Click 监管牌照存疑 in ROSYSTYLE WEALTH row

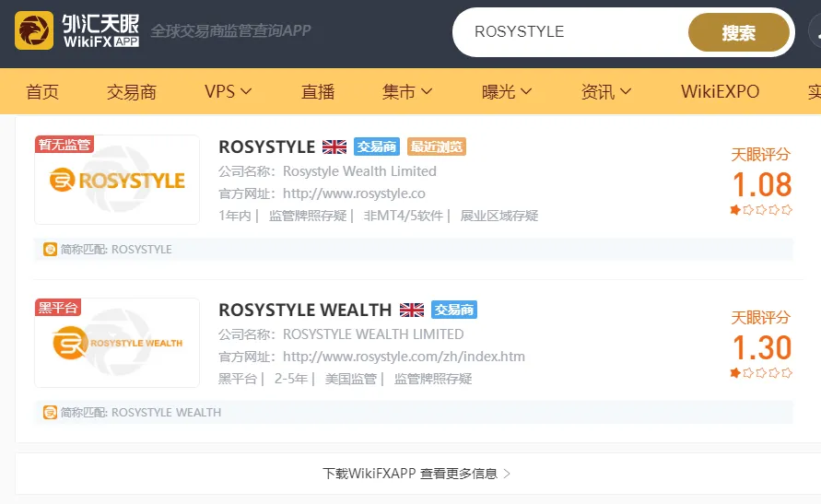point(433,379)
